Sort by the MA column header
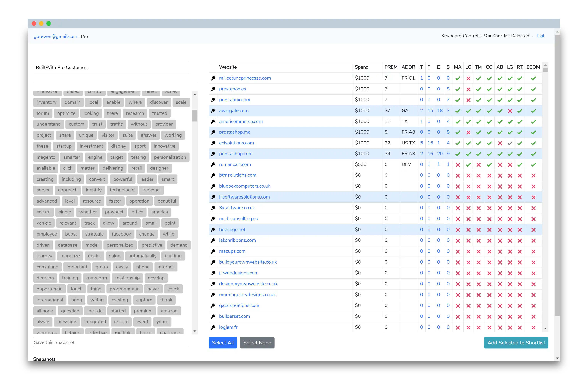The image size is (588, 380). [458, 67]
